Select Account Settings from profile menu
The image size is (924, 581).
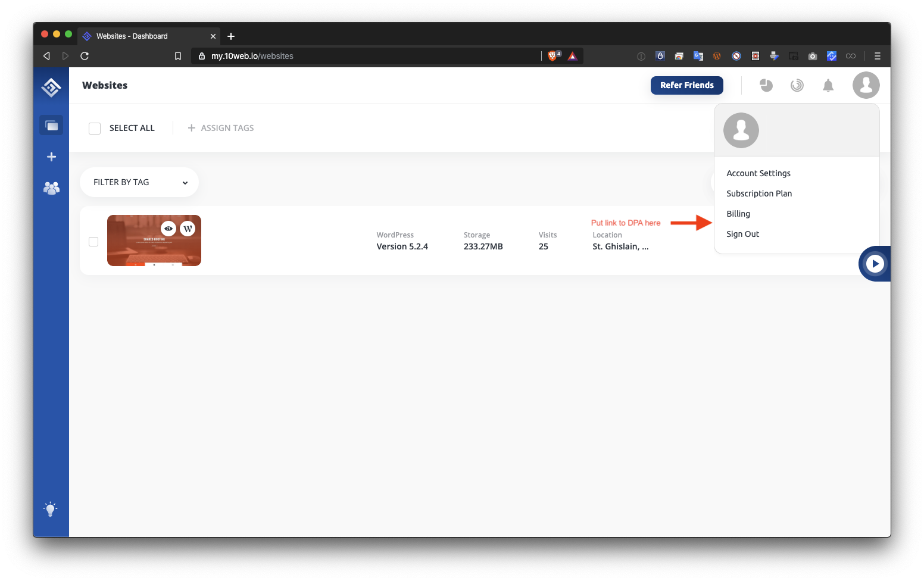coord(758,173)
